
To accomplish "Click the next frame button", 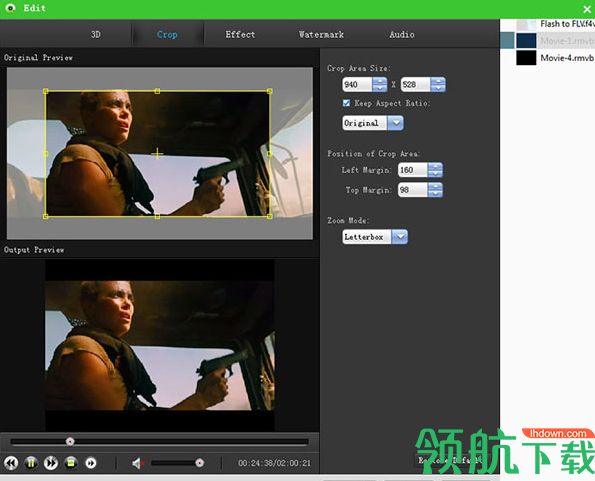I will coord(91,463).
